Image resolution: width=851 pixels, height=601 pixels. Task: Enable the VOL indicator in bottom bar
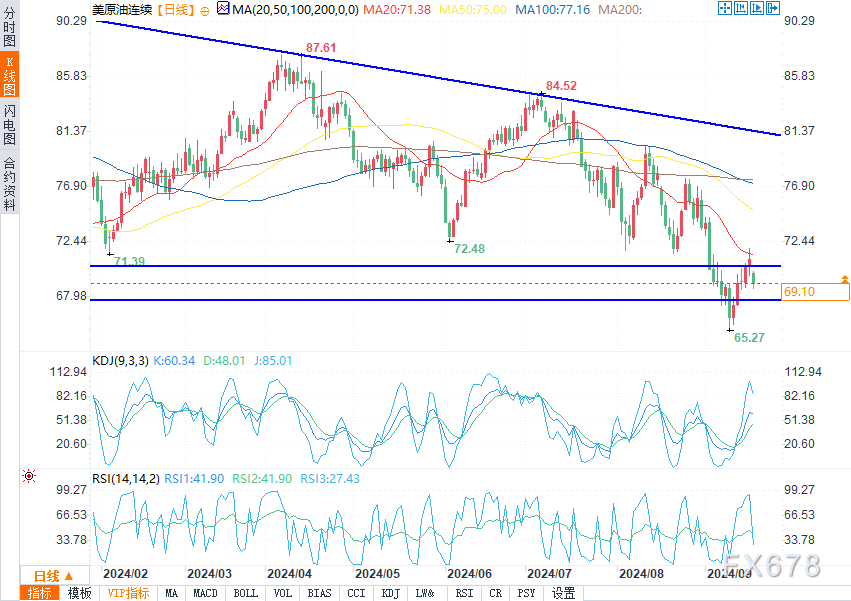pyautogui.click(x=283, y=593)
